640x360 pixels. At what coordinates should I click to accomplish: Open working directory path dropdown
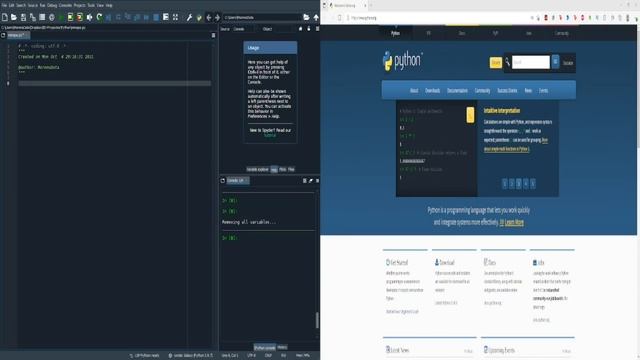262,17
